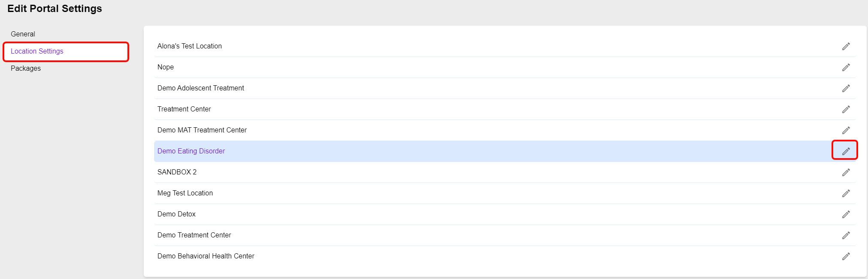Click the edit pencil for Alona's Test Location
The image size is (868, 279).
(x=846, y=46)
